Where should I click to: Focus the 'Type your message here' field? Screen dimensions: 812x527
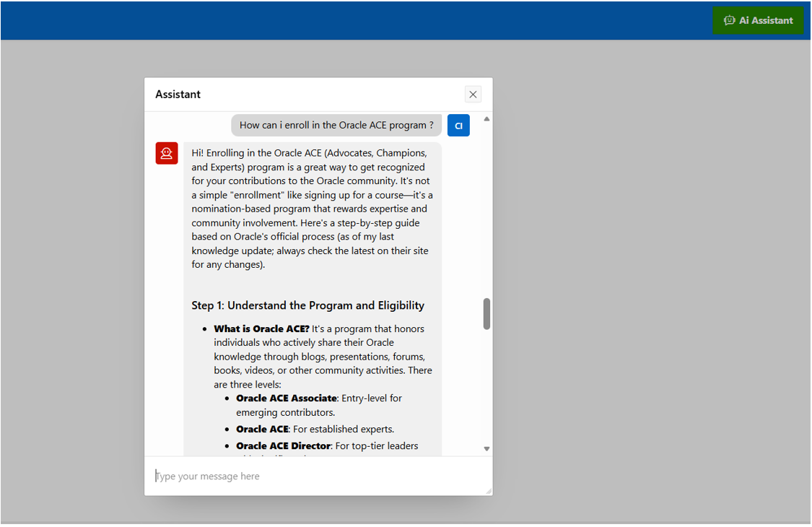click(x=318, y=476)
